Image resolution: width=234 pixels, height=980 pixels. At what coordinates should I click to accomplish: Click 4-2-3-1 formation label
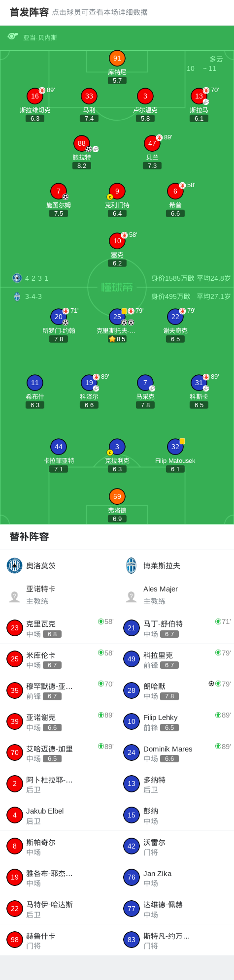37,278
